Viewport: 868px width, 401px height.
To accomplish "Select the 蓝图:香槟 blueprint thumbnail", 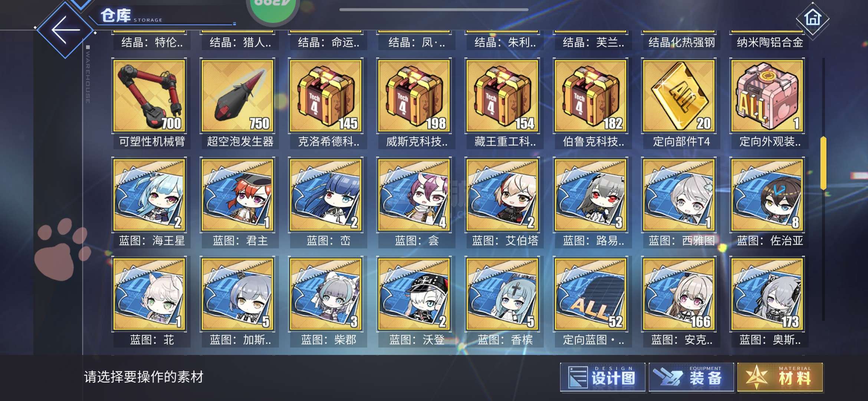I will [x=502, y=294].
